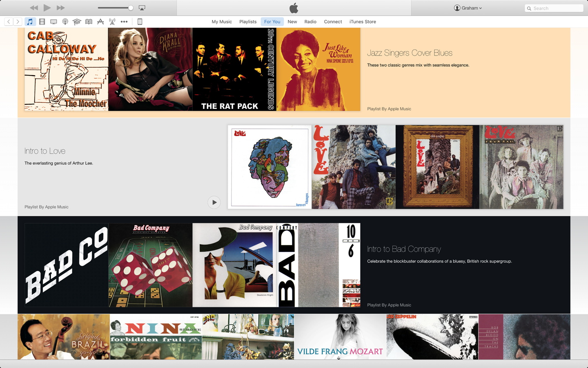The height and width of the screenshot is (368, 588).
Task: Open Nina Simone Forbidden Fruit album
Action: coord(156,337)
